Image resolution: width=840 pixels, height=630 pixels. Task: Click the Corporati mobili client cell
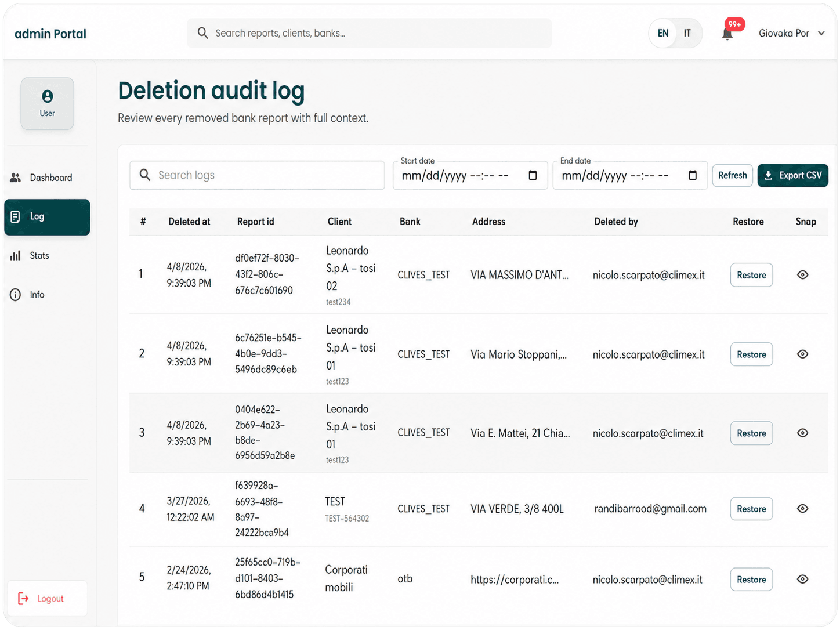(x=346, y=578)
